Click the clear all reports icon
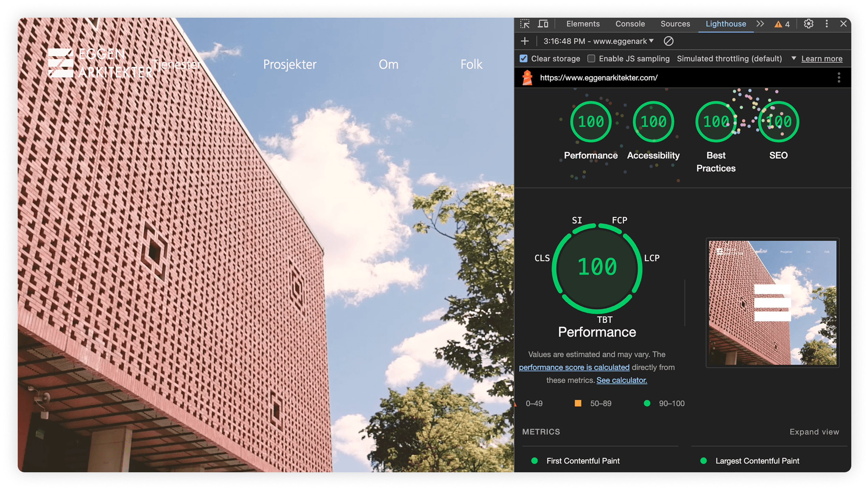Screen dimensions: 868x489 click(x=668, y=41)
